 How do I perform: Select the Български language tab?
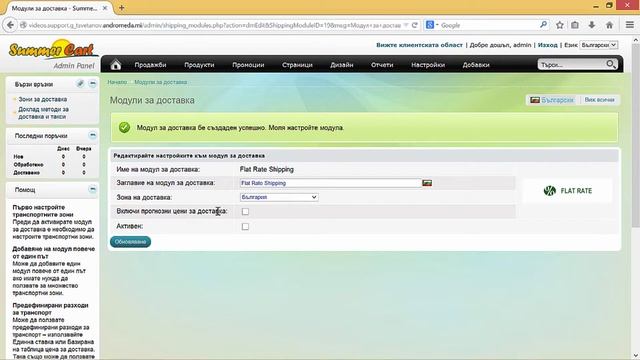click(x=552, y=100)
